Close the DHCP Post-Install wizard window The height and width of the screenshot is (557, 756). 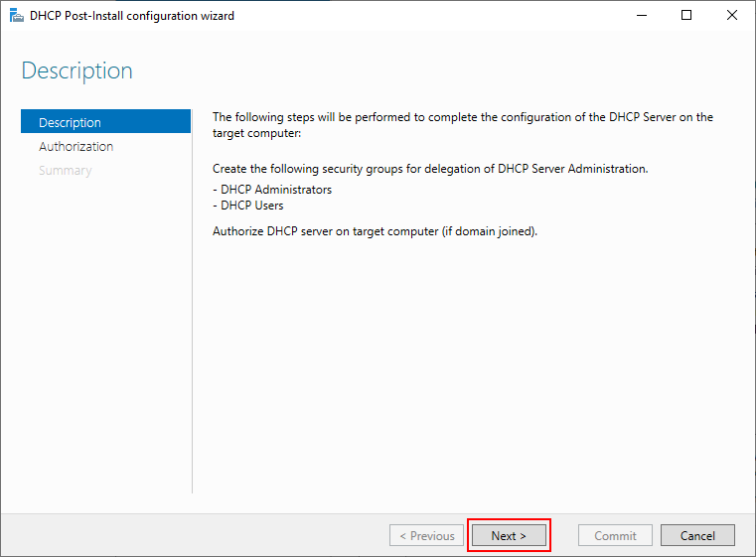732,16
